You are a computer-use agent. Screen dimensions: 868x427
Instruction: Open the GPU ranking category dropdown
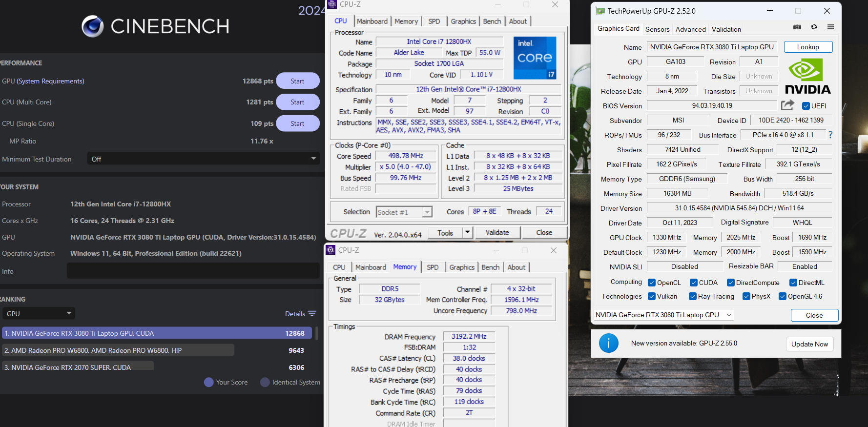(x=39, y=313)
